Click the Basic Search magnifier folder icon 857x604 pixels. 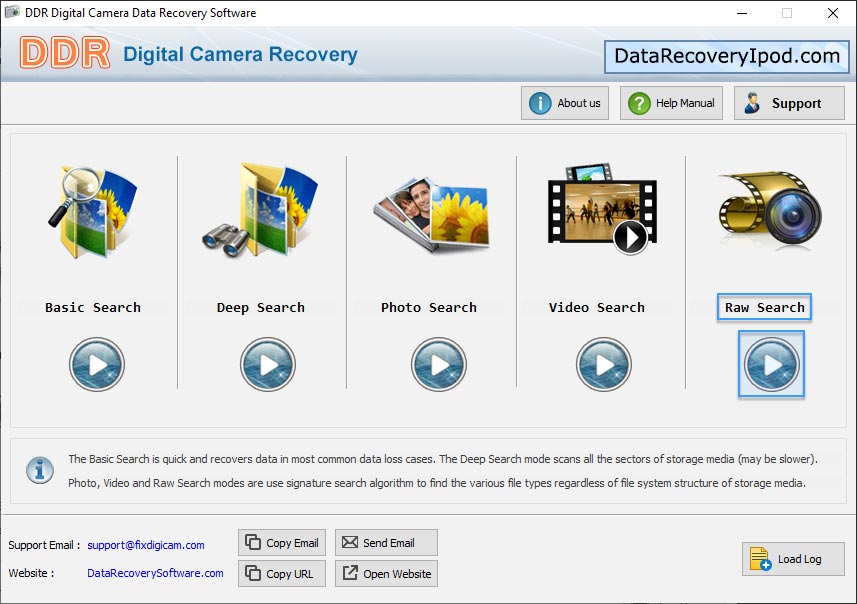pos(93,212)
